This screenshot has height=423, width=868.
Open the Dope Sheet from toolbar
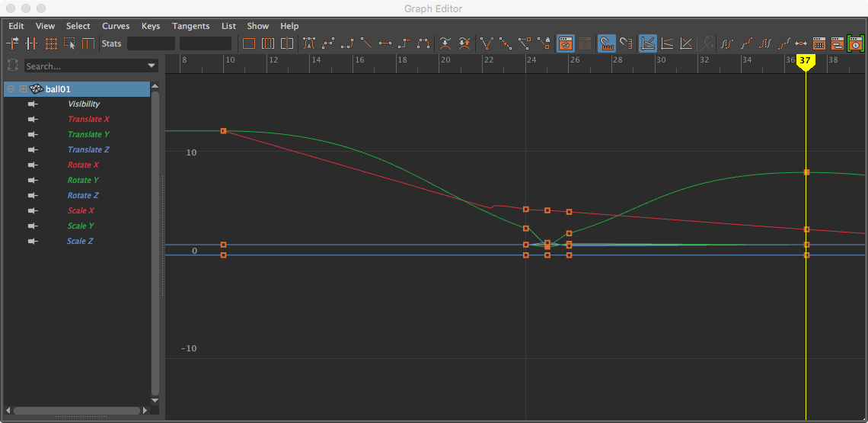click(819, 43)
